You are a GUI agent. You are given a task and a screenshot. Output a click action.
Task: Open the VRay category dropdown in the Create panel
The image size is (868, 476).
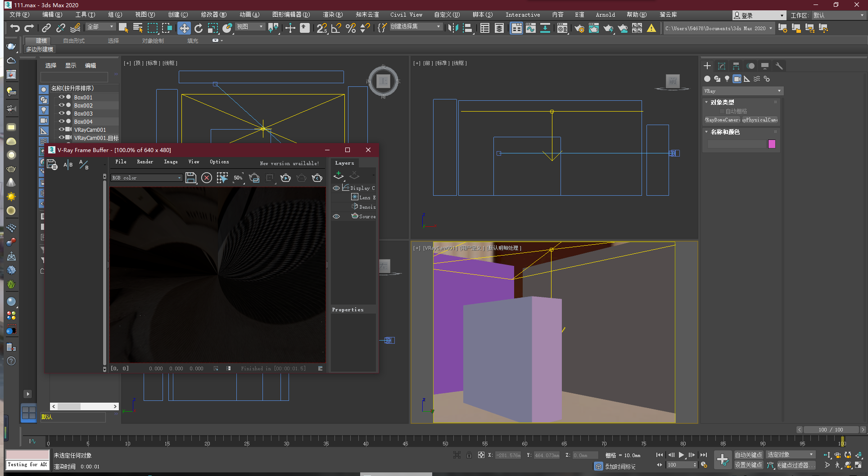click(778, 90)
